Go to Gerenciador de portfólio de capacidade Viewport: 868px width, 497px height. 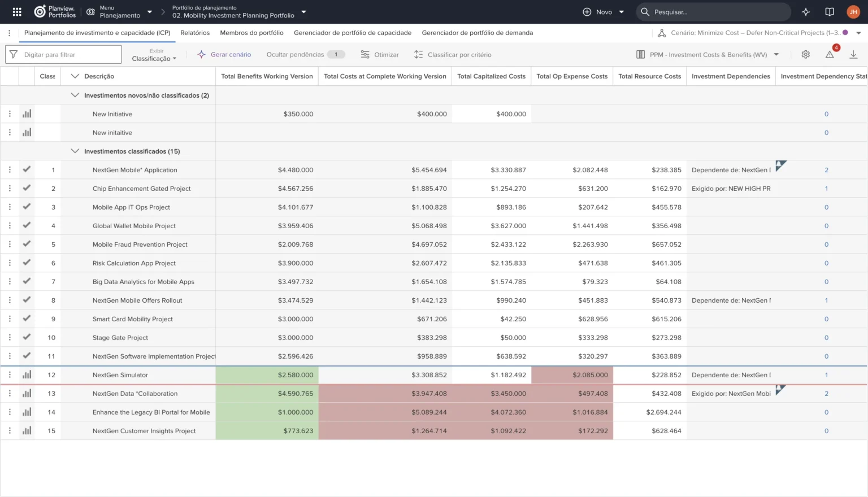353,33
